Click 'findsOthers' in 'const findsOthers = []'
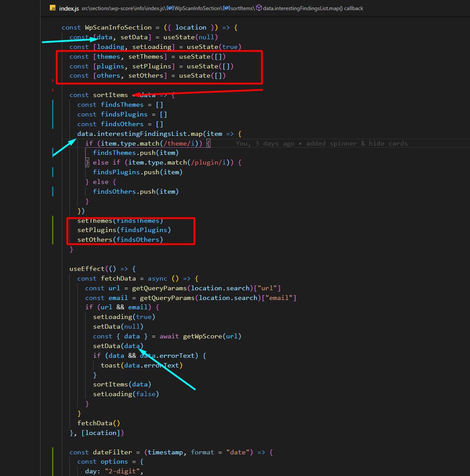This screenshot has width=470, height=476. click(x=122, y=124)
